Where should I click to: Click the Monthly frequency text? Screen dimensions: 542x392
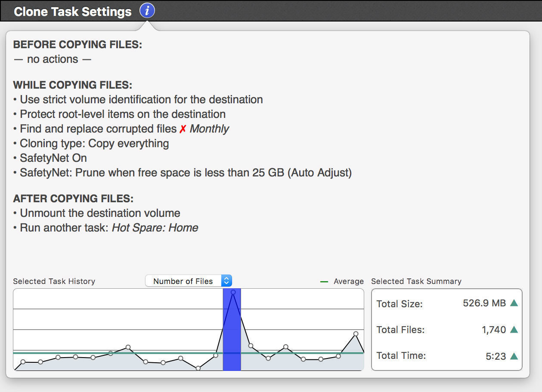click(210, 129)
